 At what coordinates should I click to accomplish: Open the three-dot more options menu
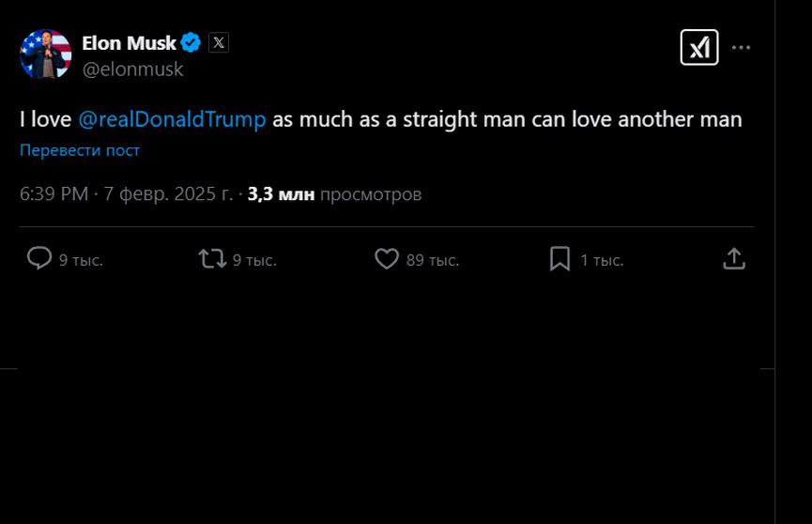[x=742, y=47]
